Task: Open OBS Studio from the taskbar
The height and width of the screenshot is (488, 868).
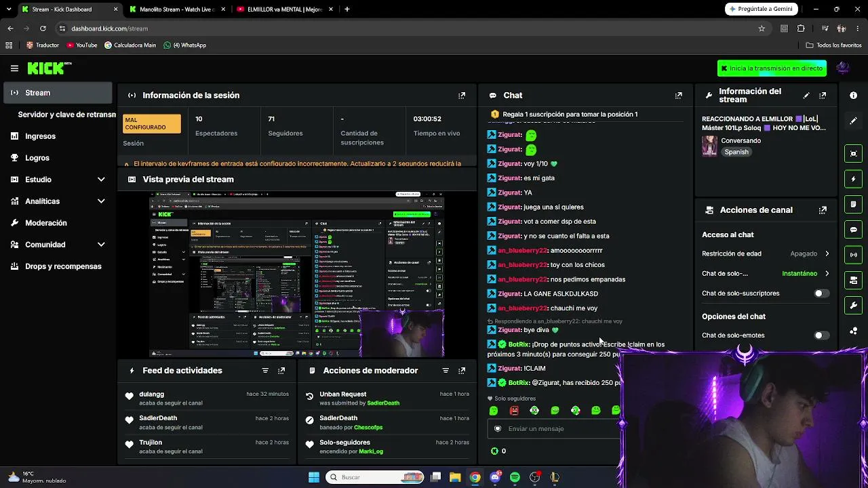Action: click(535, 477)
